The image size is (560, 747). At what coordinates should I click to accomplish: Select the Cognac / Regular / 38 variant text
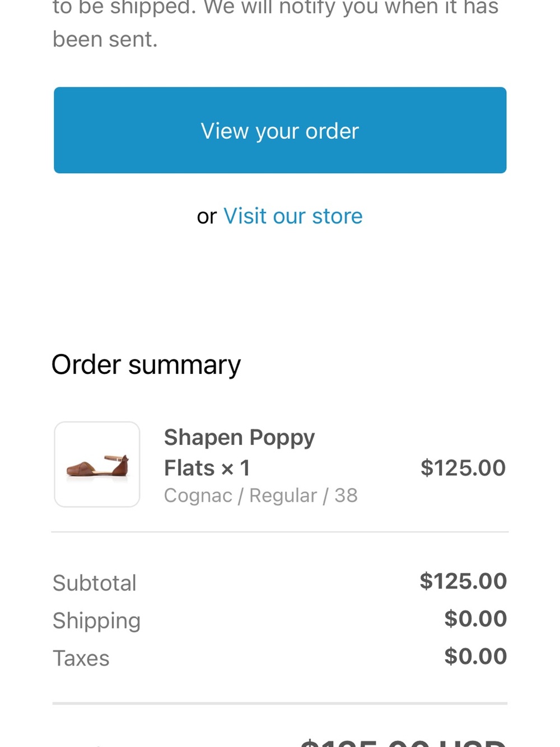[260, 495]
